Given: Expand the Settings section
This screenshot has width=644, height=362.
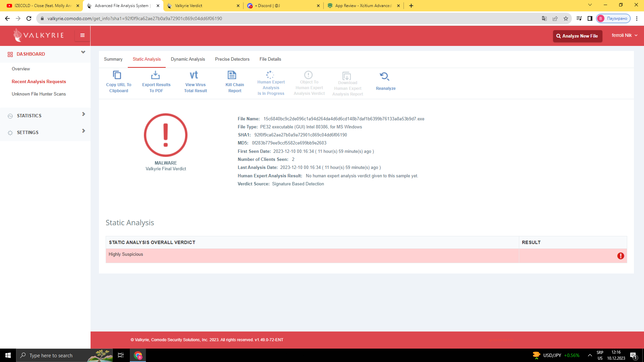Looking at the screenshot, I should 84,131.
